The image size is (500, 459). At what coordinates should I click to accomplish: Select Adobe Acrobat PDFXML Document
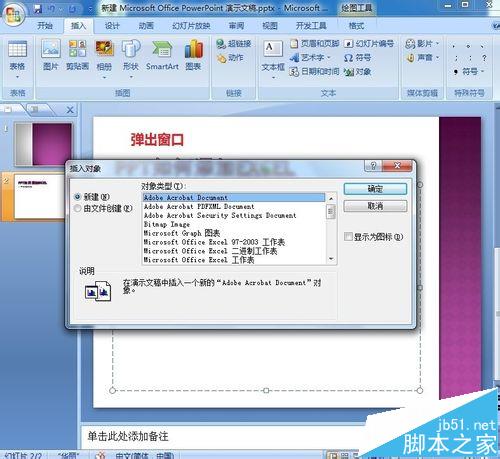(x=234, y=206)
